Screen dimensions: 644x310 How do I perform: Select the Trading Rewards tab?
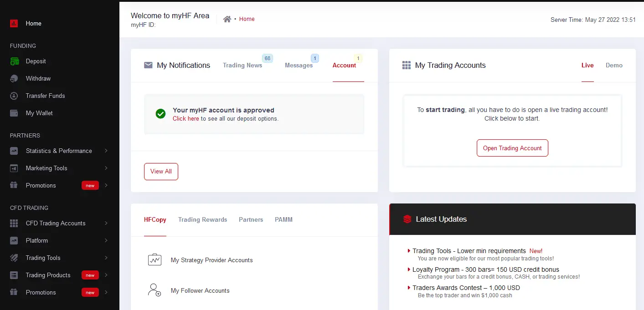point(202,220)
